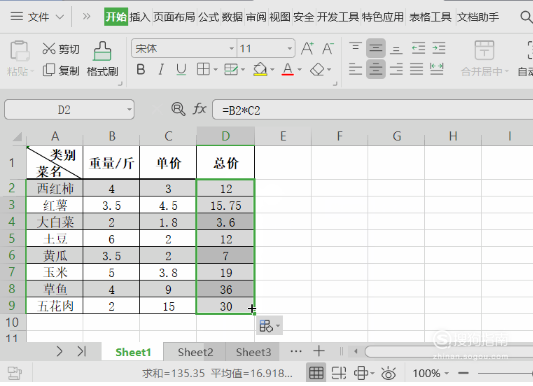
Task: Select the Format Painter (格式刷) tool
Action: click(x=102, y=59)
